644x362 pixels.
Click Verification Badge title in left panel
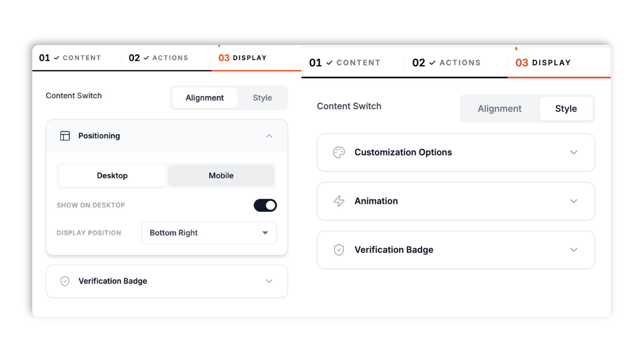click(x=113, y=281)
